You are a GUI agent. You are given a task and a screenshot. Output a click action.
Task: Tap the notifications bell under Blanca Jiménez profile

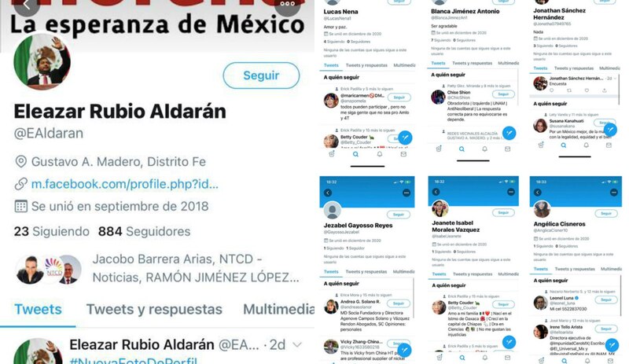pos(484,149)
